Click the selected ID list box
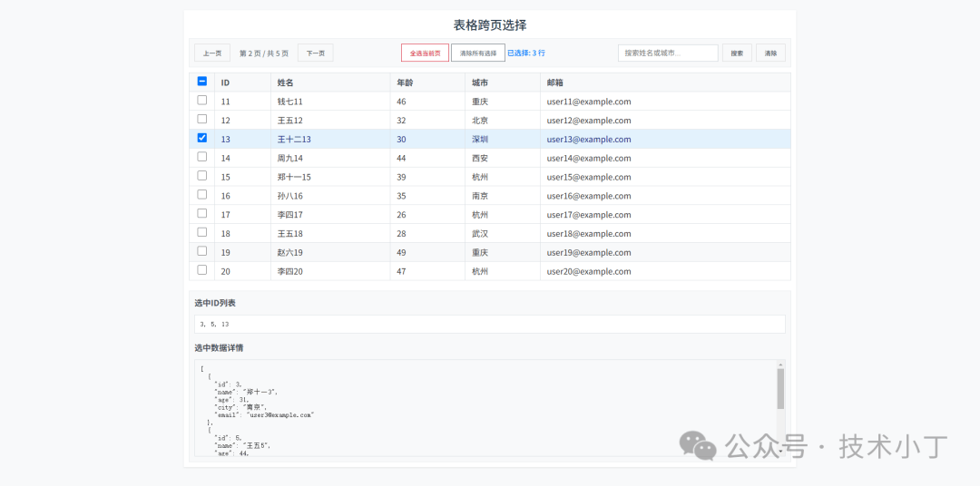The width and height of the screenshot is (980, 486). pos(489,324)
